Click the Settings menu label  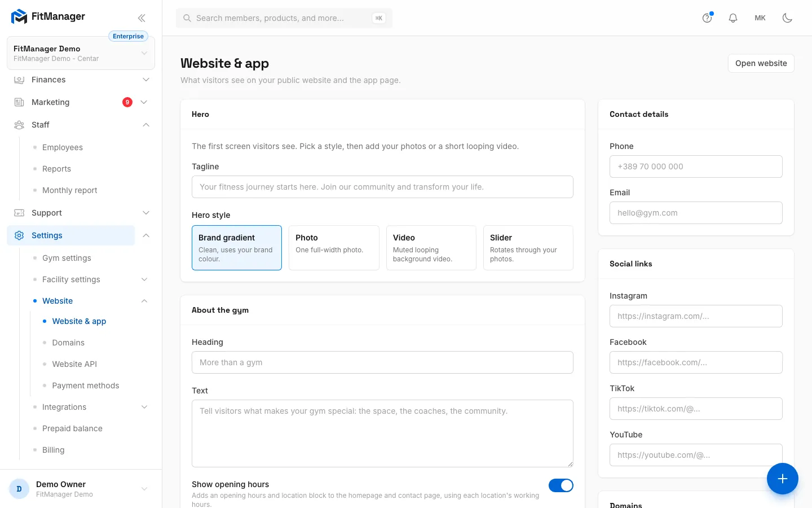click(x=47, y=235)
